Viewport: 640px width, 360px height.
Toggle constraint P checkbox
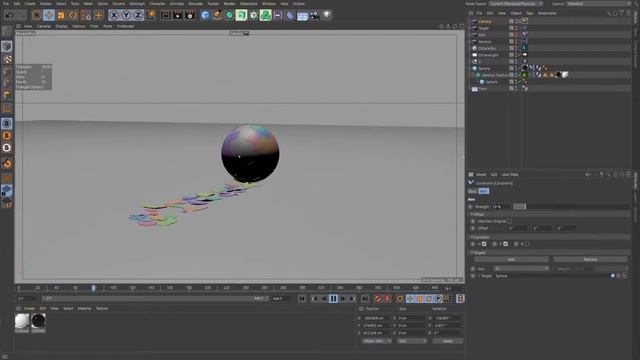point(506,244)
